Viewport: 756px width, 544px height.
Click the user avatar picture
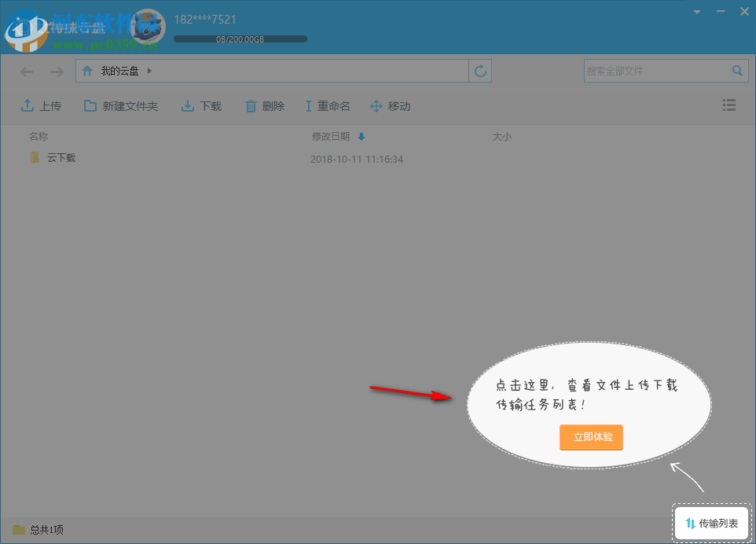click(x=148, y=27)
